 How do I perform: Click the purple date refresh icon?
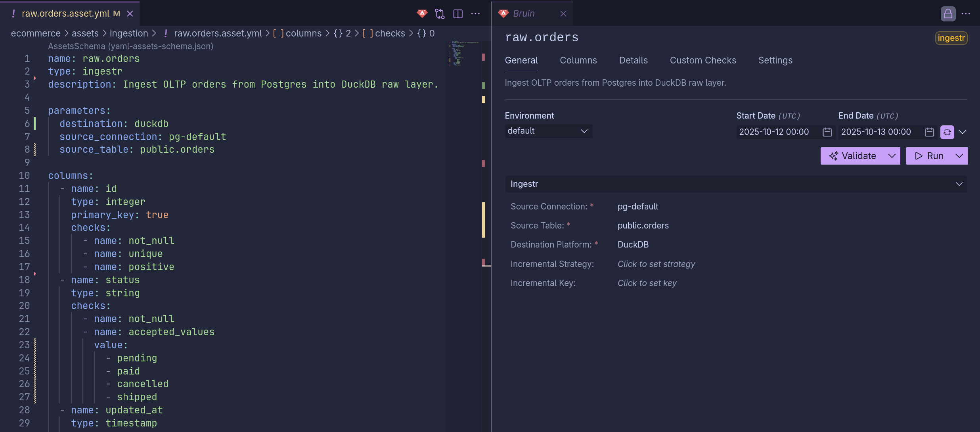[x=947, y=132]
